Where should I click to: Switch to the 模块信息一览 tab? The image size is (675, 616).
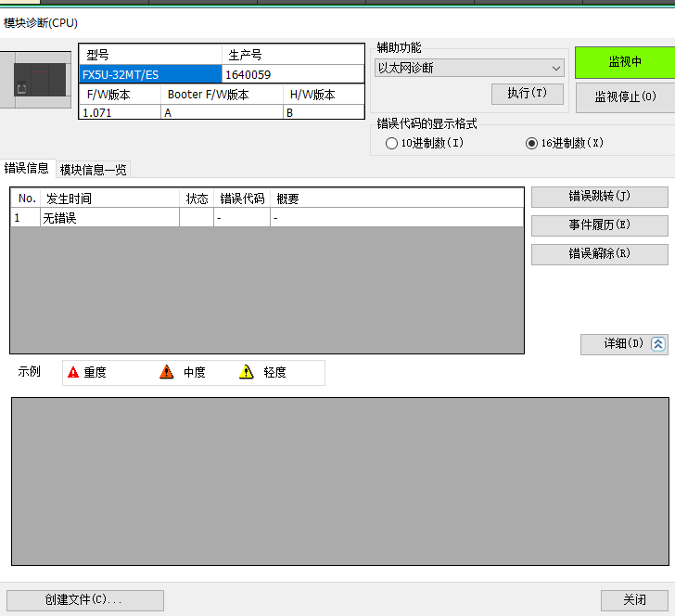[93, 169]
